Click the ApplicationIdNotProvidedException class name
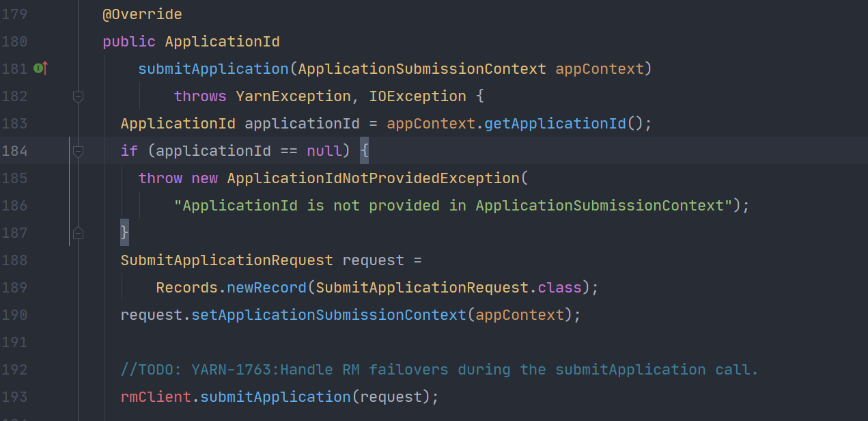The width and height of the screenshot is (868, 421). 373,178
